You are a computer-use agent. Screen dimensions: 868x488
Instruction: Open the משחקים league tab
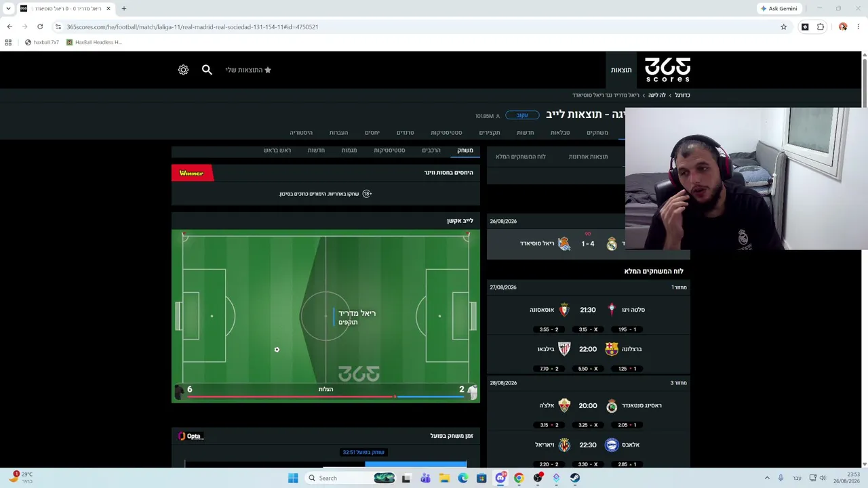click(597, 132)
